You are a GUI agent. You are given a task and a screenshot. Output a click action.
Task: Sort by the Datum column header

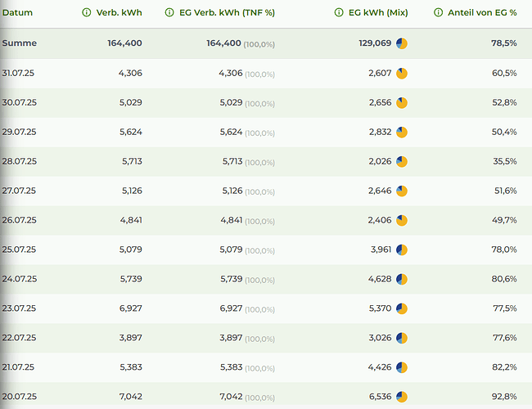click(x=17, y=13)
